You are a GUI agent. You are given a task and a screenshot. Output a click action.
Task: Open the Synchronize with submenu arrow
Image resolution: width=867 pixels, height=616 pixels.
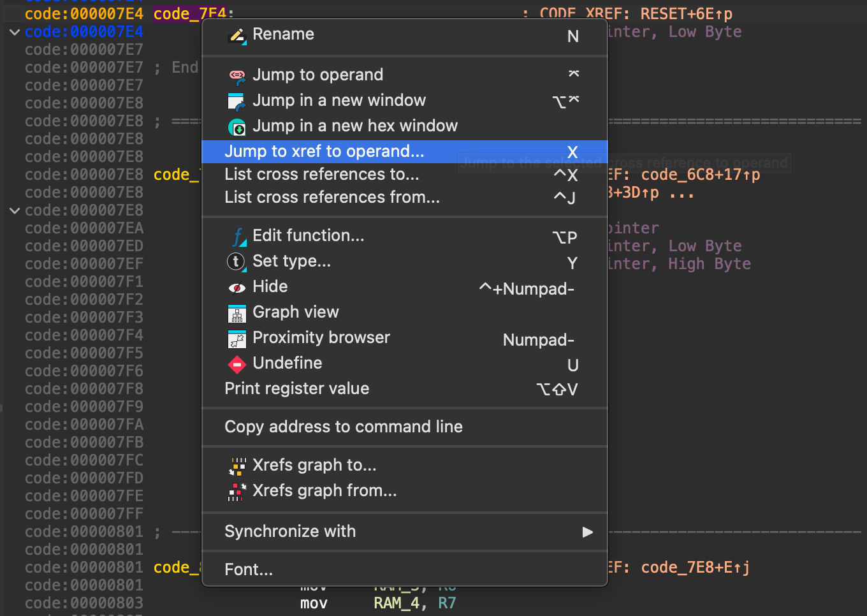587,532
